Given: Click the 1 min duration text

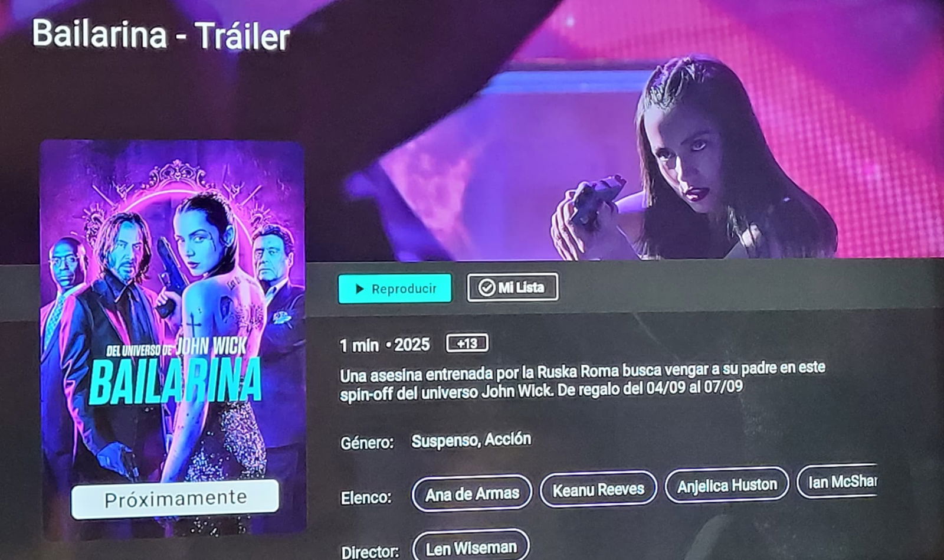Looking at the screenshot, I should pos(359,345).
